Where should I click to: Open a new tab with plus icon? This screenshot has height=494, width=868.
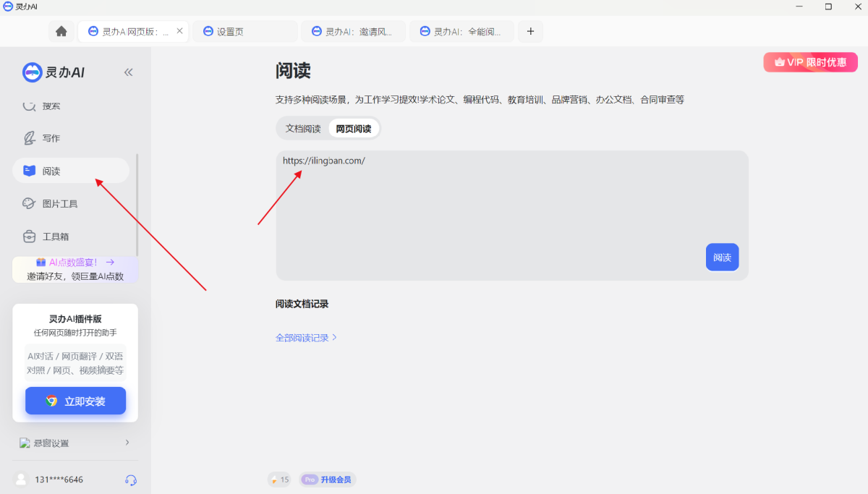530,31
